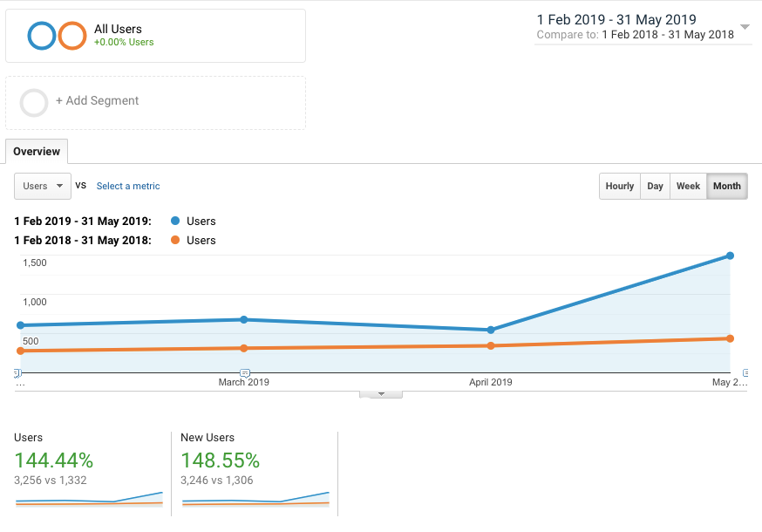Image resolution: width=762 pixels, height=532 pixels.
Task: Select Month chart granularity
Action: click(727, 187)
